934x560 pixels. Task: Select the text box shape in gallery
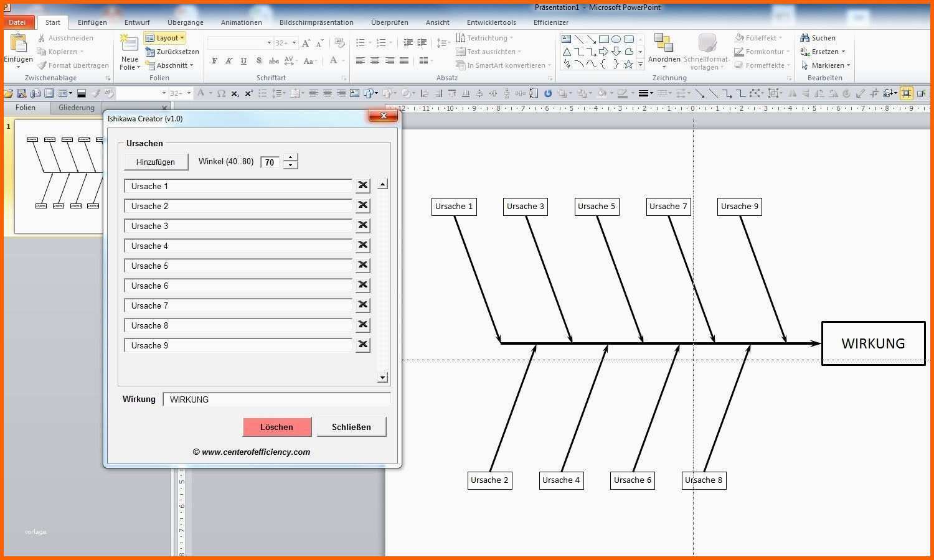point(567,39)
